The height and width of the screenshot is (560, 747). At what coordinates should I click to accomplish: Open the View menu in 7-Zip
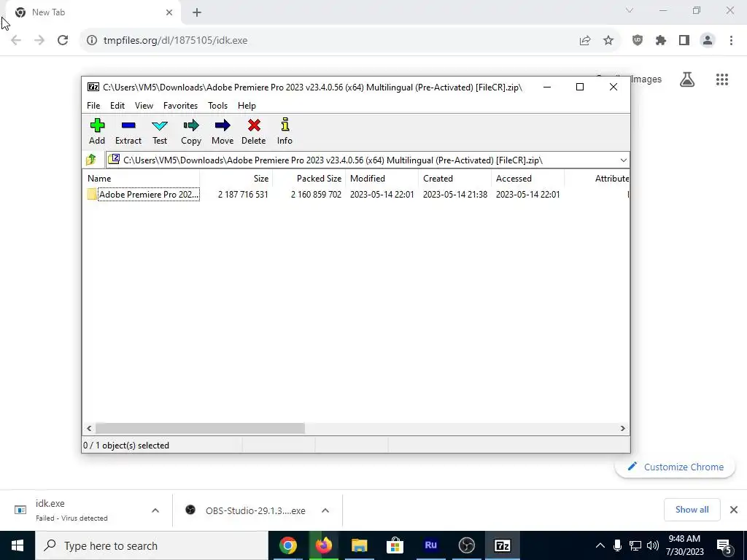tap(144, 106)
